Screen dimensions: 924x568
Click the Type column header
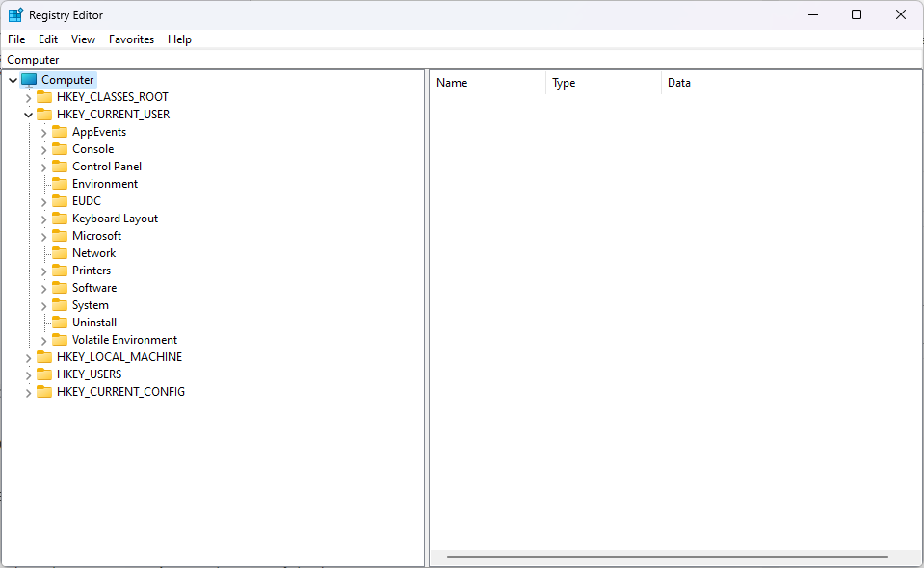602,83
